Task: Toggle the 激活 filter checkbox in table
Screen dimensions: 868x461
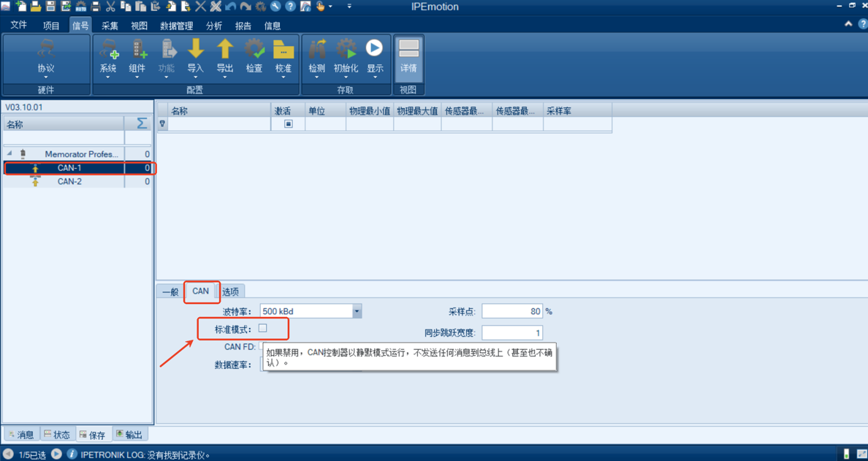Action: (288, 124)
